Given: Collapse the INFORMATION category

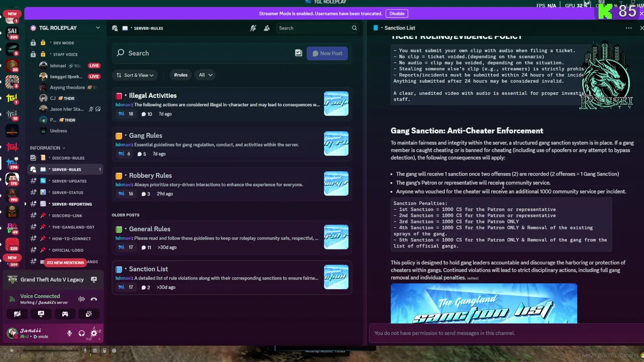Looking at the screenshot, I should 47,148.
